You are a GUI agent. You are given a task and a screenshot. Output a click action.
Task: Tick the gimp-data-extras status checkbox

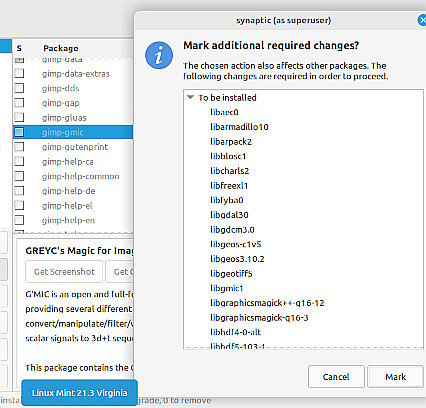click(x=19, y=73)
